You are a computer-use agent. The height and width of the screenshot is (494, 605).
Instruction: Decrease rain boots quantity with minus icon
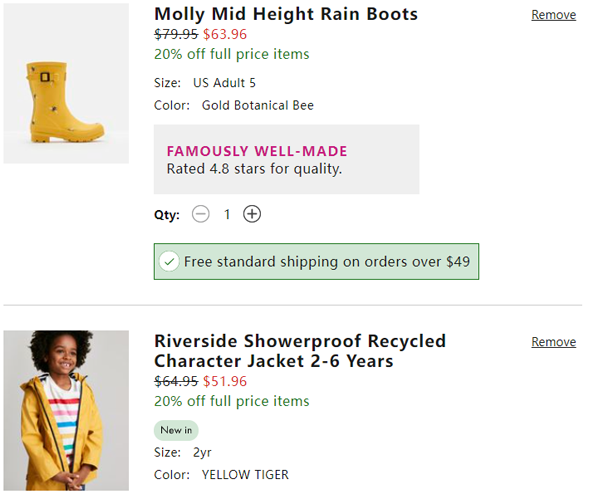pyautogui.click(x=201, y=214)
